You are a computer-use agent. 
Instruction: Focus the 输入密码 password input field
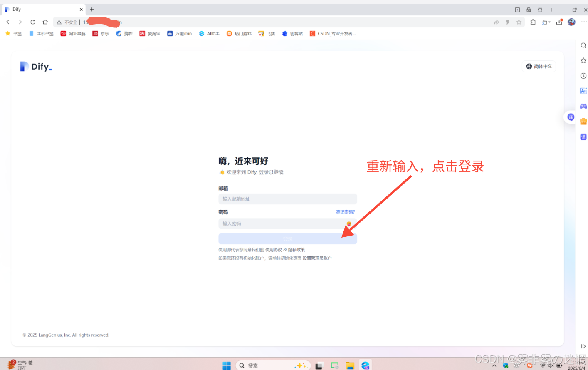click(287, 223)
